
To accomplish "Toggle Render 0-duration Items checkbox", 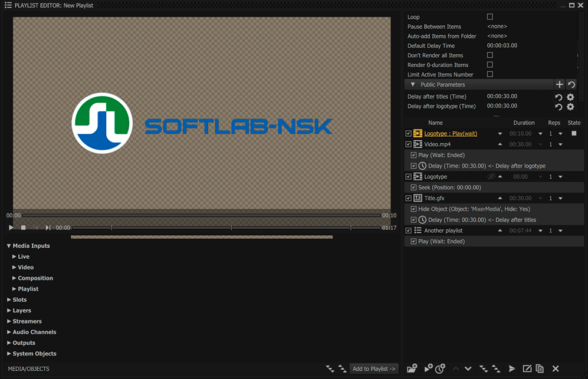I will 490,64.
